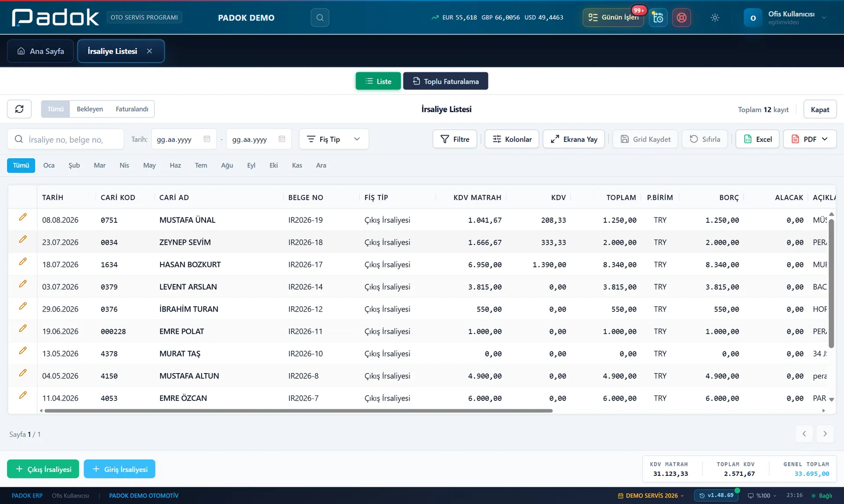Open calendar picker of end date field
The height and width of the screenshot is (504, 844).
click(282, 139)
